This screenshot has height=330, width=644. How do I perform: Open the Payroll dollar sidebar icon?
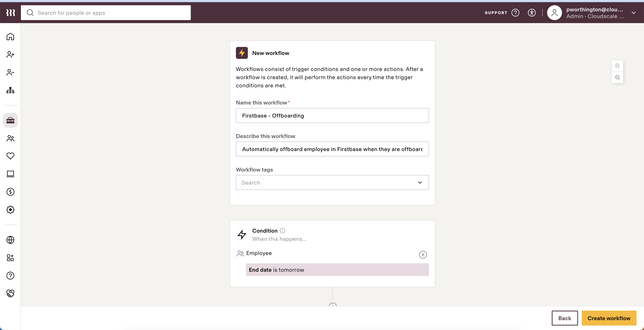point(10,192)
